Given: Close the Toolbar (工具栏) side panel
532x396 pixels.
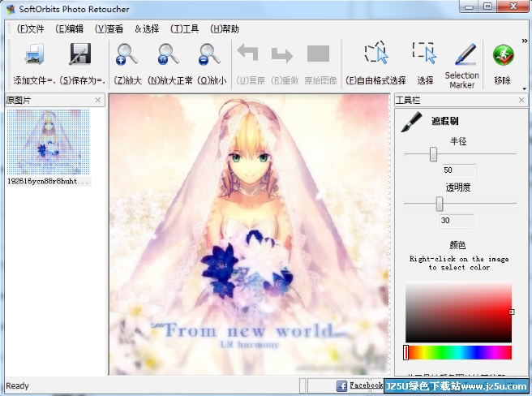Looking at the screenshot, I should [521, 100].
